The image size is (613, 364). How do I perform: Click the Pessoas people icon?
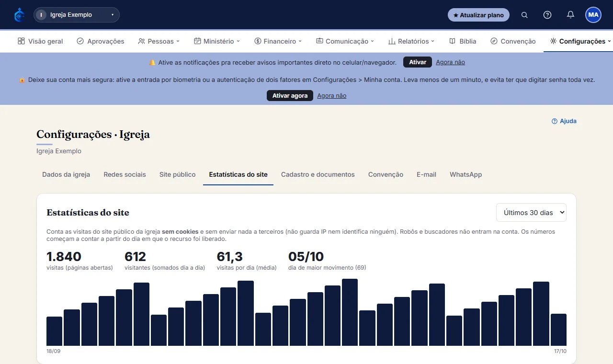click(x=141, y=41)
